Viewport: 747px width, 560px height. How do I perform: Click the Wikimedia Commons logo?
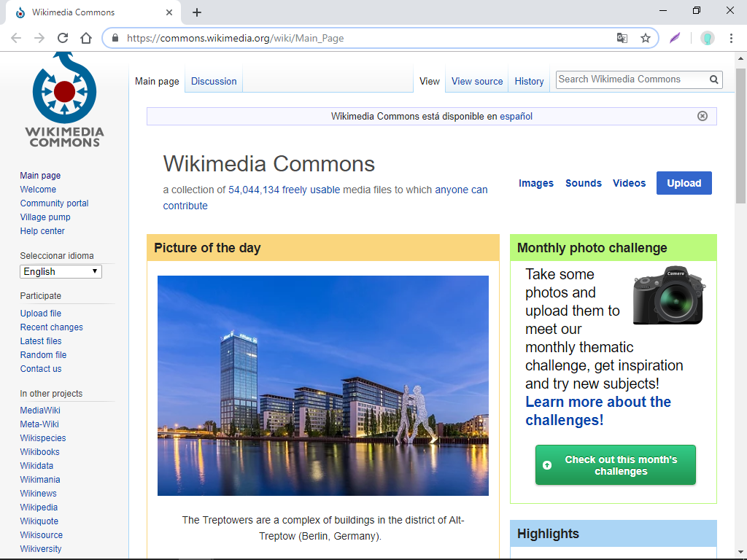pyautogui.click(x=64, y=100)
